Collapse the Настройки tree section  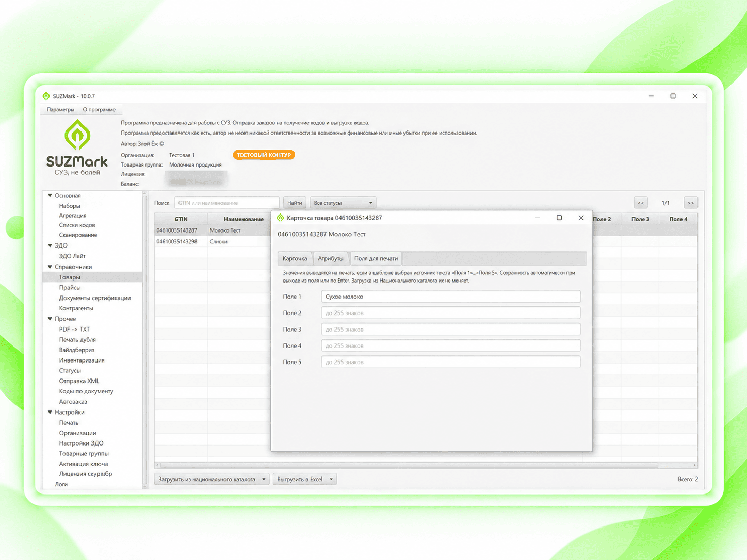pyautogui.click(x=50, y=412)
